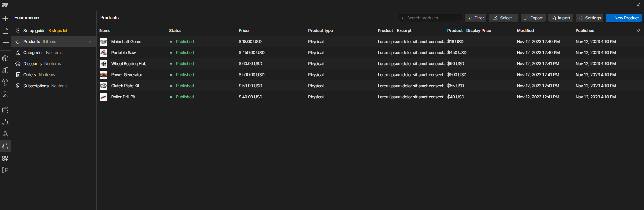The height and width of the screenshot is (210, 644).
Task: Sort by Product - Display Price header
Action: 469,31
